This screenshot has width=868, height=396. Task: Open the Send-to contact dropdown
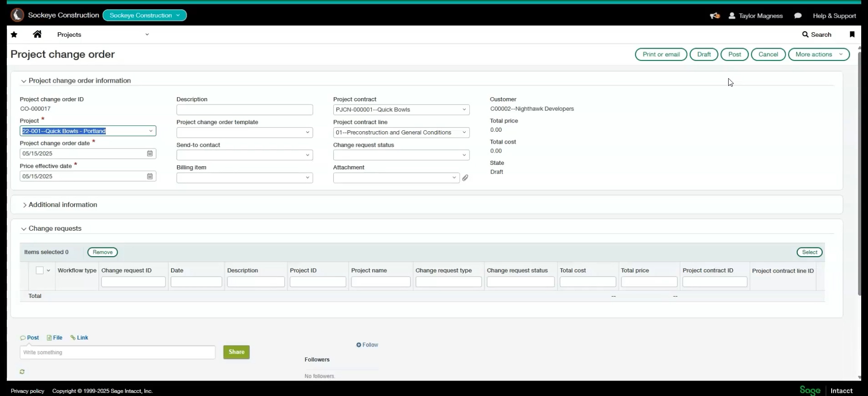[307, 155]
